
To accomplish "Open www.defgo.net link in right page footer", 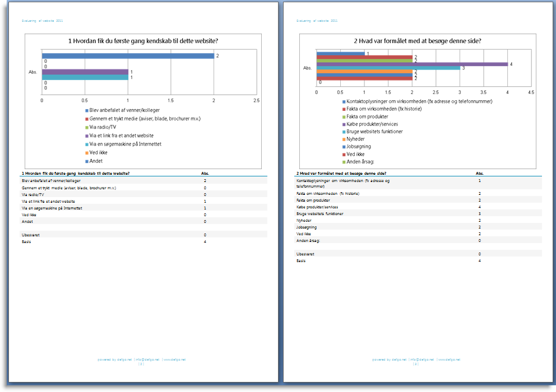I will click(x=449, y=360).
